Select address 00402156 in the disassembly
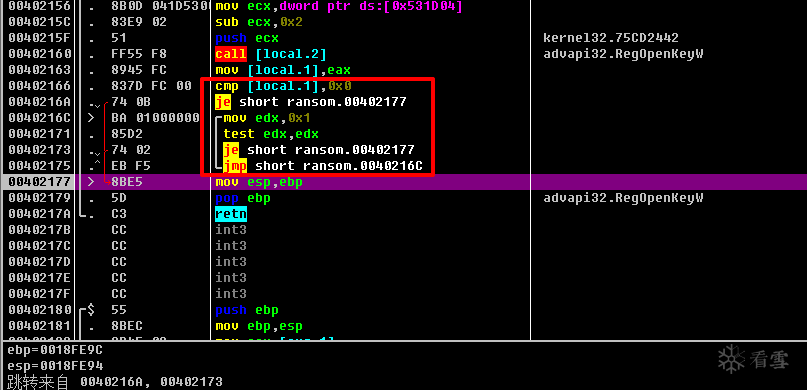The height and width of the screenshot is (390, 807). (x=40, y=7)
